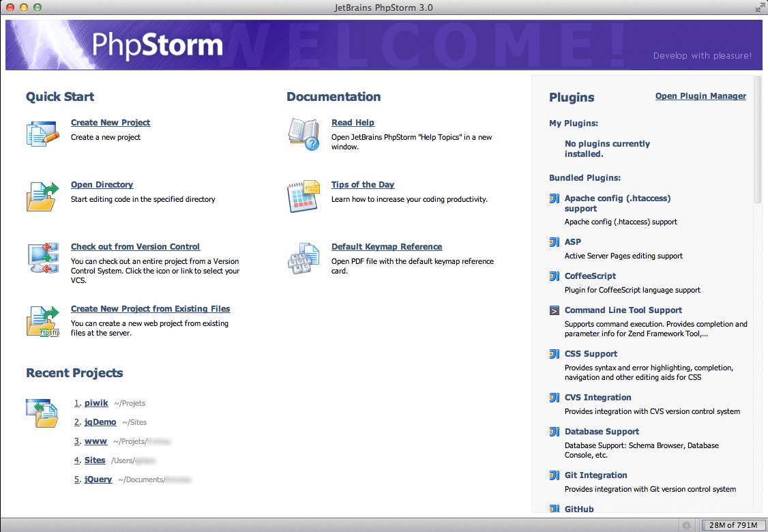Click the CVS version control system description

653,411
